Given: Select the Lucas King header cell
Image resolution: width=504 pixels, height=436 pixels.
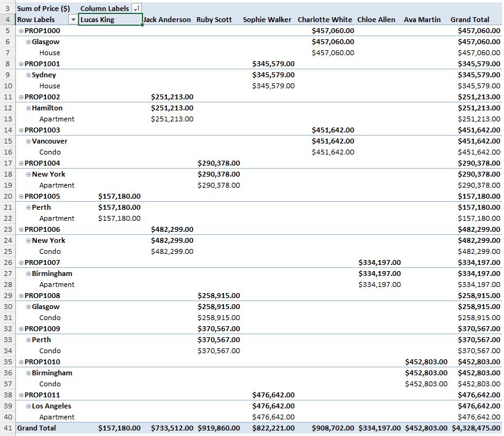Looking at the screenshot, I should pos(110,20).
